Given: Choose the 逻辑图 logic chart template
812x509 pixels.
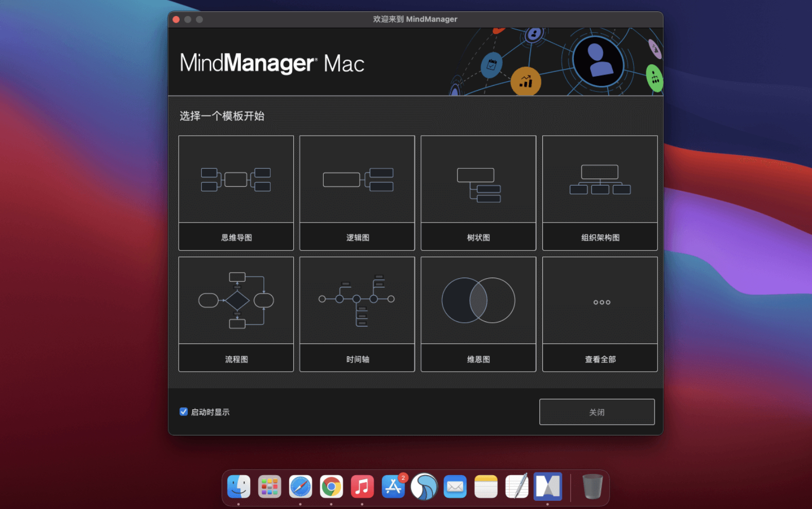Looking at the screenshot, I should click(x=357, y=193).
